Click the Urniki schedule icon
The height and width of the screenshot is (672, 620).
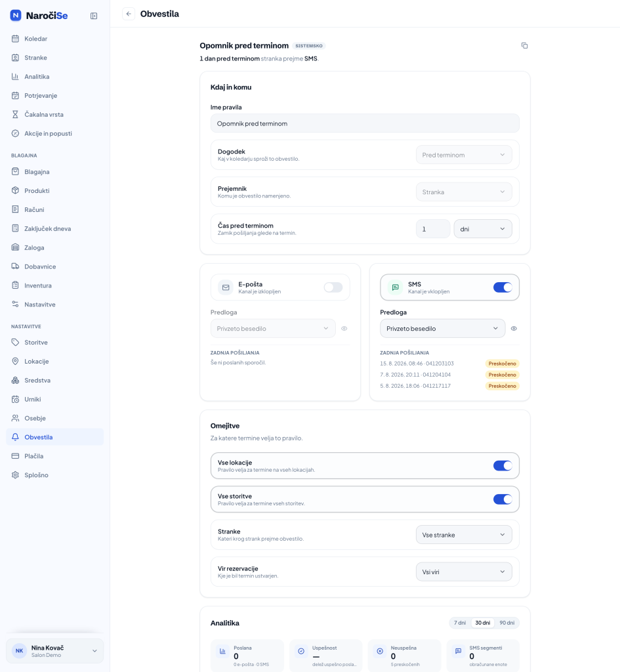(x=16, y=399)
